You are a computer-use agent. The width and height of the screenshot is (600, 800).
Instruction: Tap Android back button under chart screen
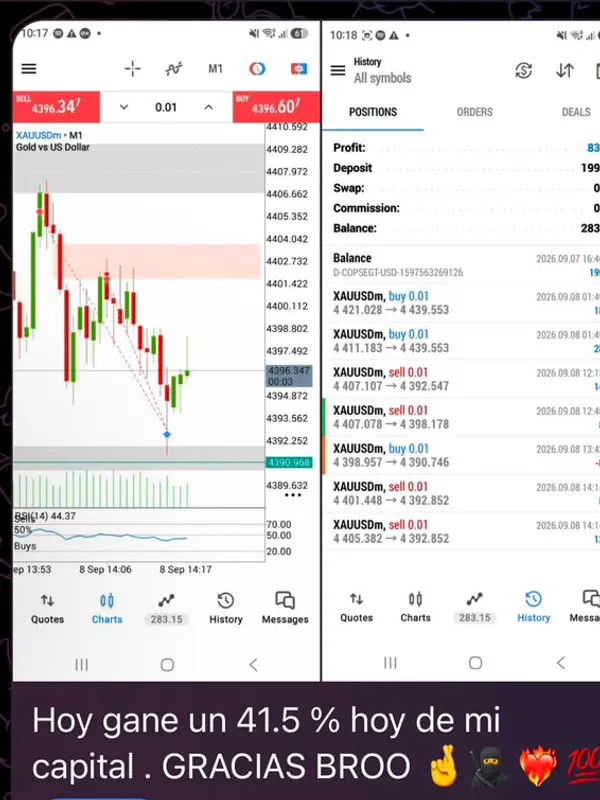[x=254, y=664]
